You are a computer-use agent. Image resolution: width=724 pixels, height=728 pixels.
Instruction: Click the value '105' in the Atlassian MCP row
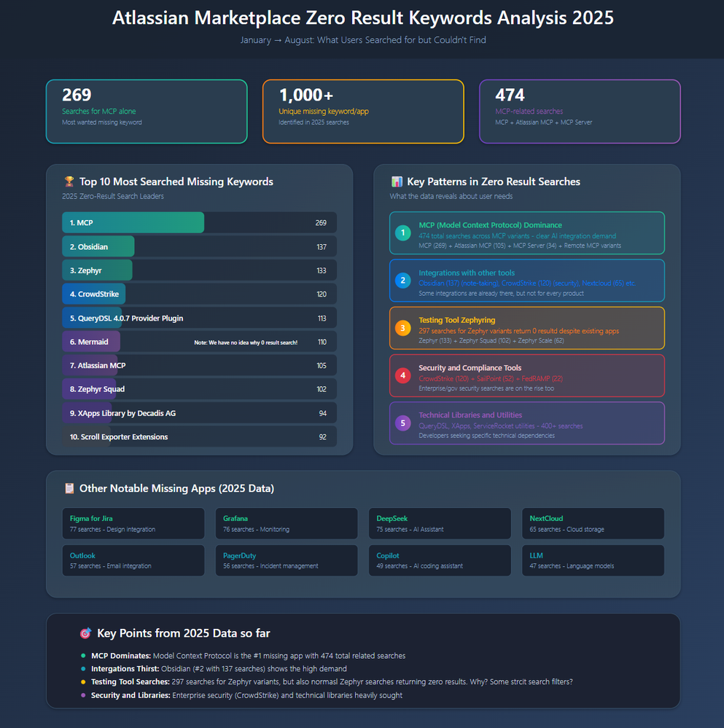coord(322,366)
